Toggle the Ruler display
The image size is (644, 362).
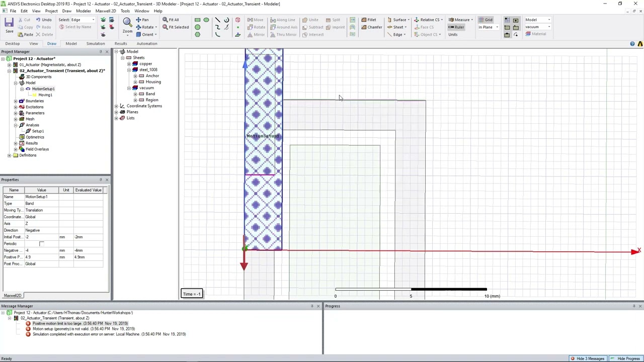coord(456,27)
